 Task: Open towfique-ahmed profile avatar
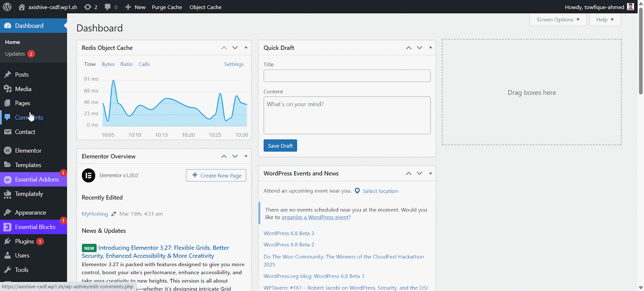[630, 7]
